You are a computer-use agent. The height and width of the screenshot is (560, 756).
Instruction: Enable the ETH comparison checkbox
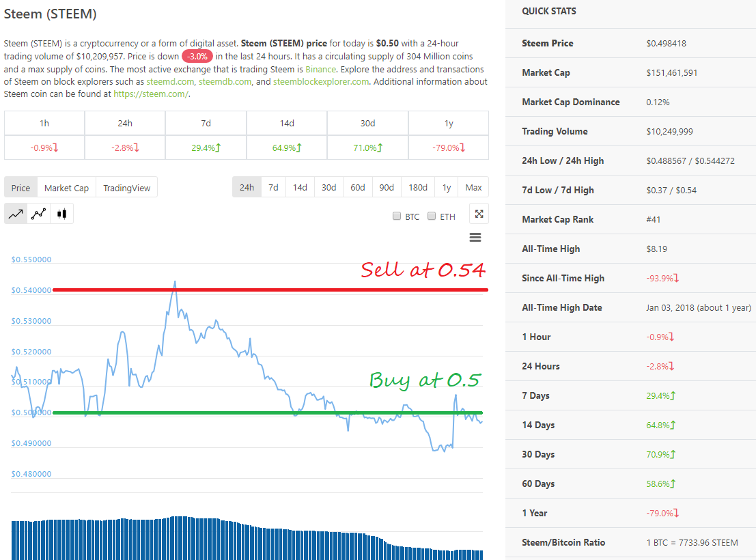(432, 216)
